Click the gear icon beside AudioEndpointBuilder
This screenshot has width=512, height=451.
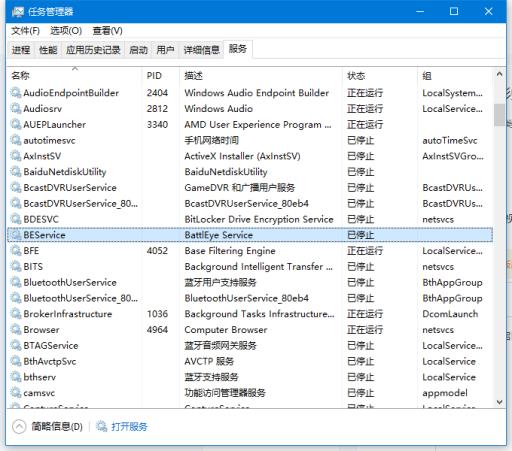coord(16,93)
